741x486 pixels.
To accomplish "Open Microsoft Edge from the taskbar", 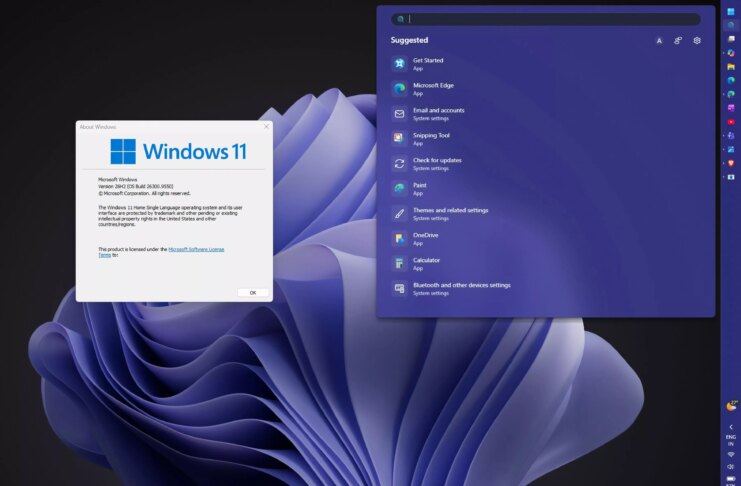I will point(731,80).
